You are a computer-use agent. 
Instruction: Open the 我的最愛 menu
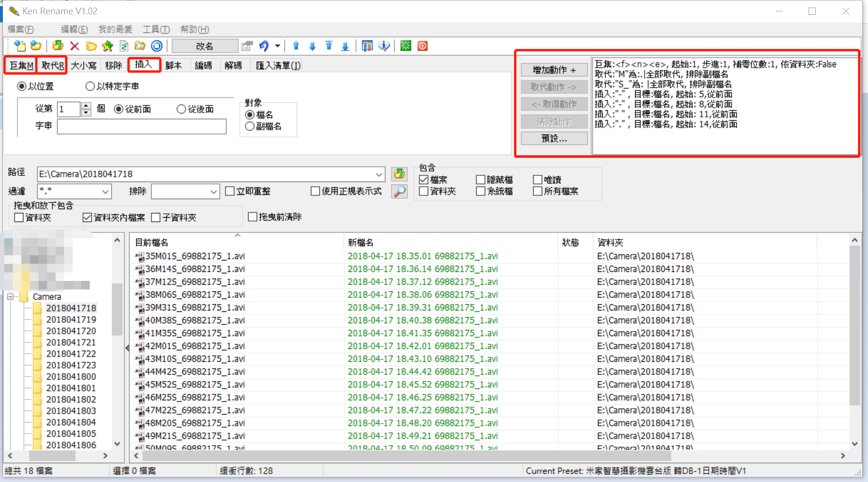click(x=115, y=29)
